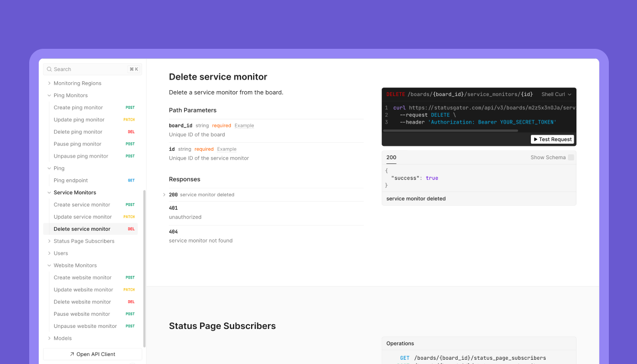Image resolution: width=637 pixels, height=364 pixels.
Task: Click the DEL badge beside Delete ping monitor
Action: coord(131,132)
